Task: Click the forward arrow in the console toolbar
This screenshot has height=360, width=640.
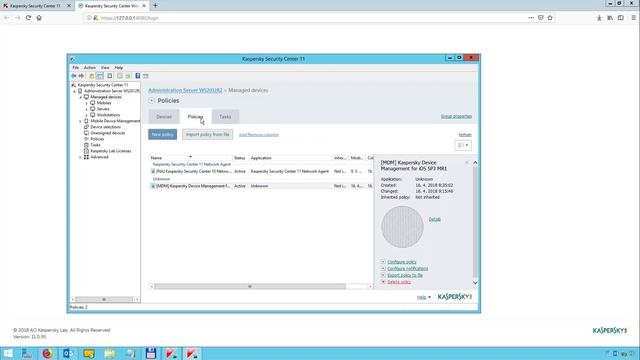Action: 81,76
